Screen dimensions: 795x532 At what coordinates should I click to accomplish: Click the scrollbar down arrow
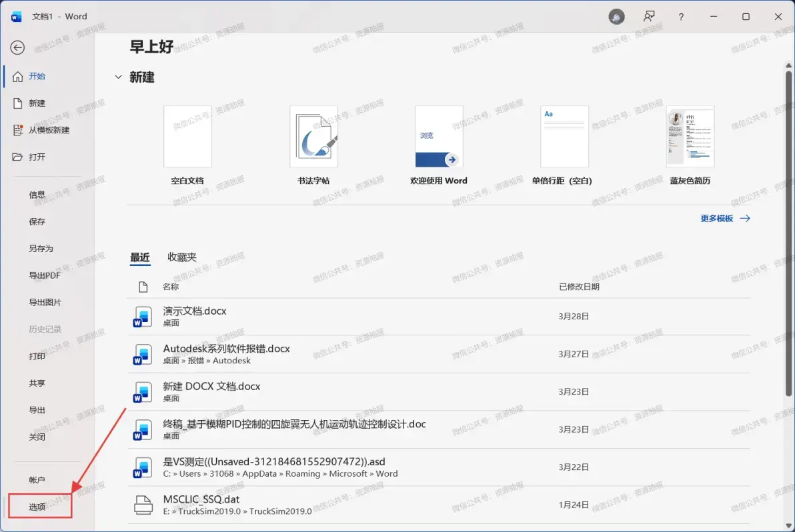(788, 525)
